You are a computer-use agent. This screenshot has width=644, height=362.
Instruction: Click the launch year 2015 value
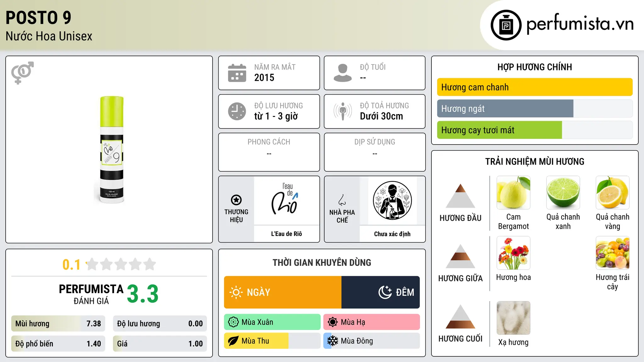point(264,78)
